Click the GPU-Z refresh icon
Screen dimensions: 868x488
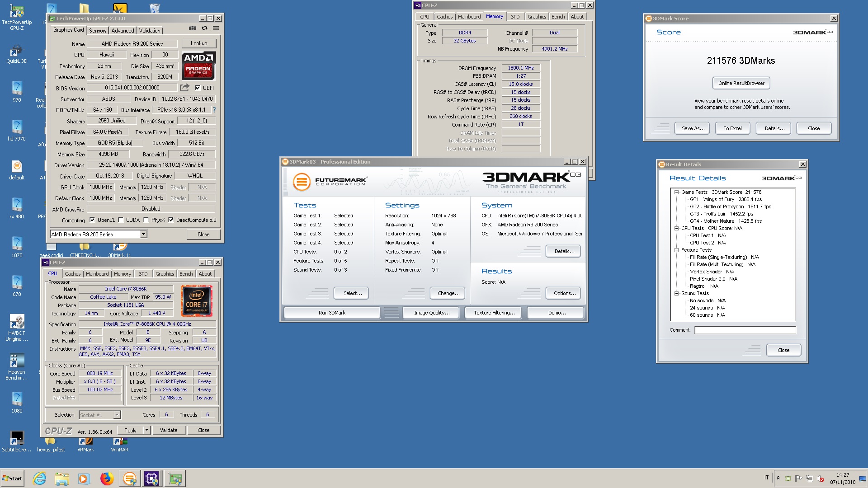pyautogui.click(x=204, y=28)
